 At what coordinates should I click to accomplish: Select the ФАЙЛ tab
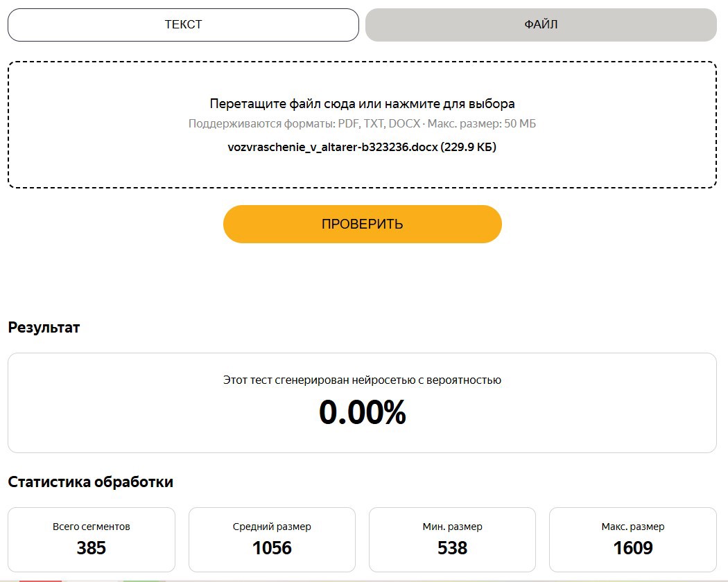point(541,25)
